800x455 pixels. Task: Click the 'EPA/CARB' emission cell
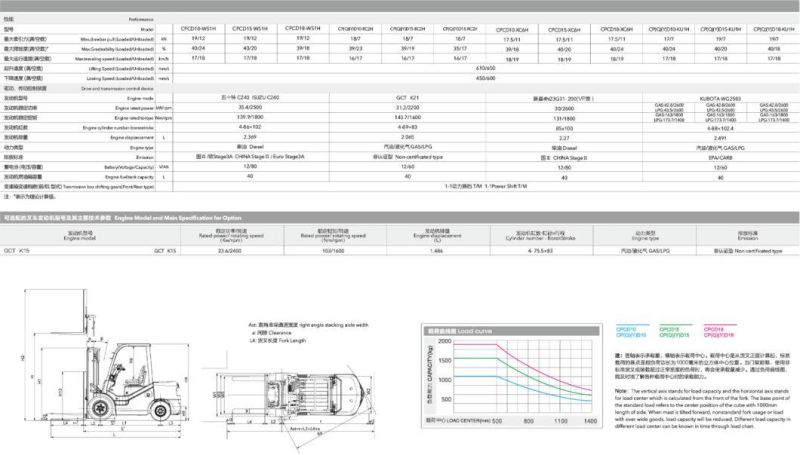[x=720, y=158]
